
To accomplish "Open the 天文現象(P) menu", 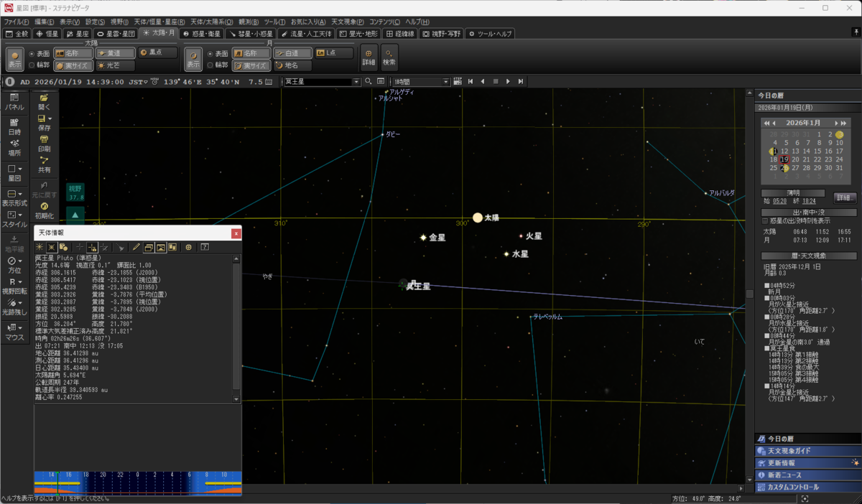I will [346, 22].
